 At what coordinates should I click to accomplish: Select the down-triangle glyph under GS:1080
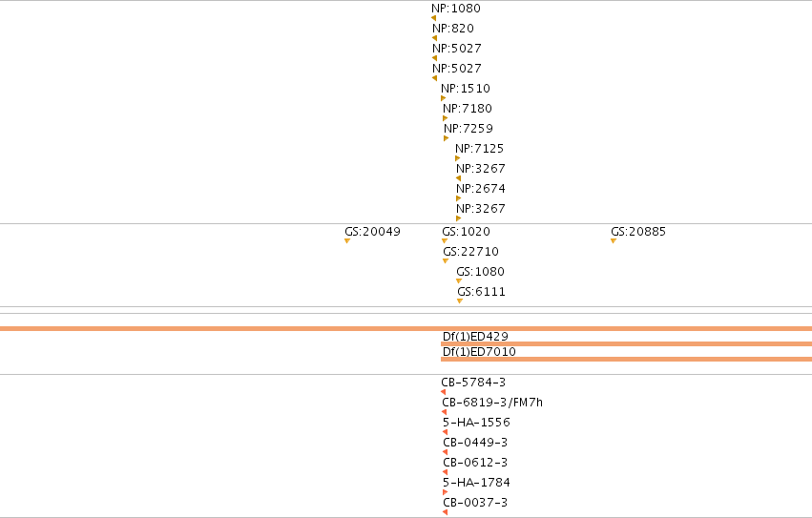coord(459,281)
